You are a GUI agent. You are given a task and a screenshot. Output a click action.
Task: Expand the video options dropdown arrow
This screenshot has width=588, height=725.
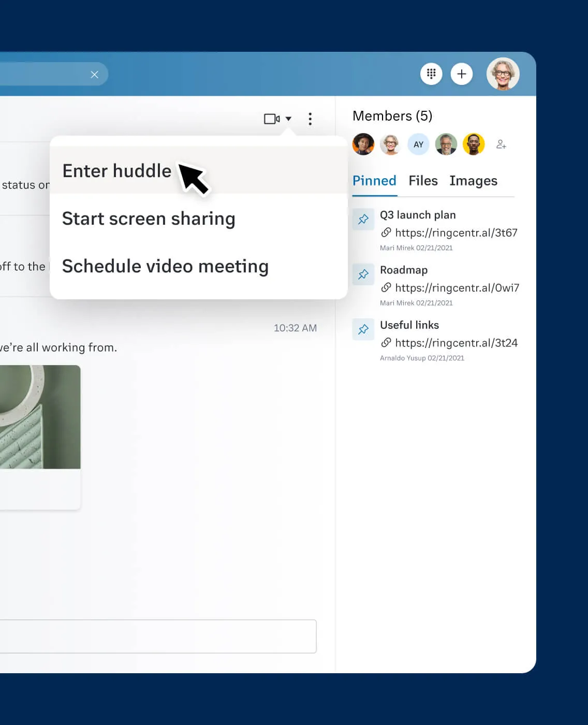(x=288, y=119)
